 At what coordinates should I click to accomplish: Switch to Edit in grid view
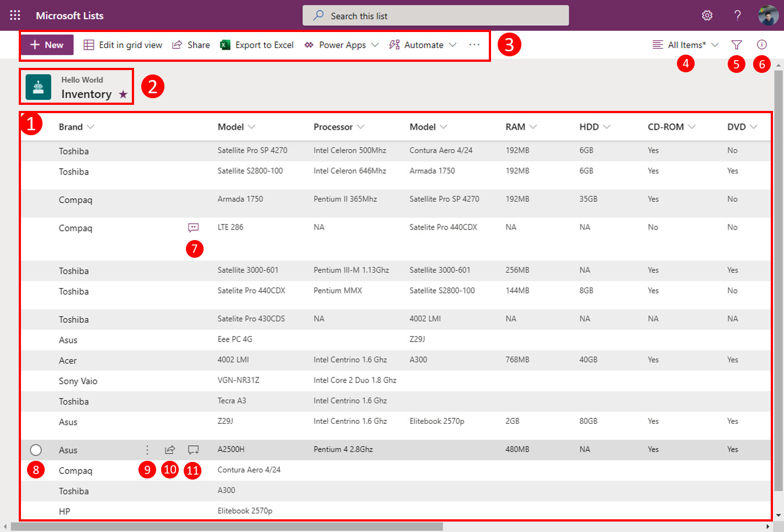pyautogui.click(x=123, y=45)
